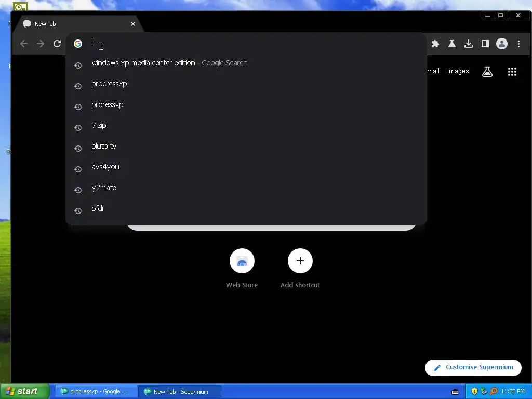
Task: Choose the 'pluto tv' suggestion
Action: tap(246, 146)
